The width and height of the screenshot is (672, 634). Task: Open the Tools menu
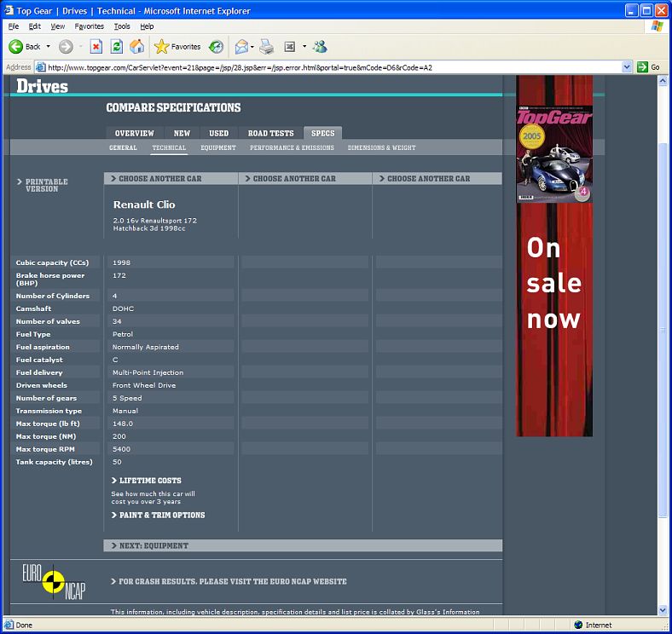point(122,26)
